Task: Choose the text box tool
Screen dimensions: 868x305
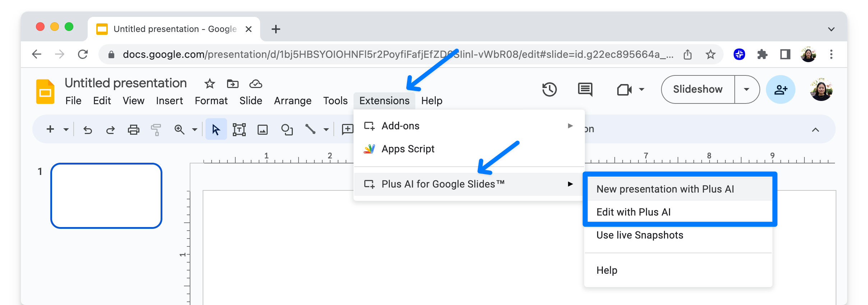Action: pos(239,129)
